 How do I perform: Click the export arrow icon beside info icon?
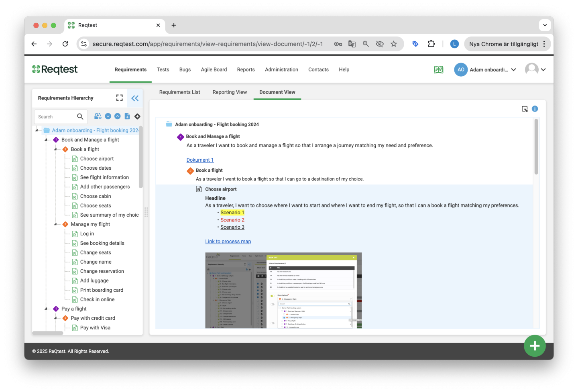525,109
